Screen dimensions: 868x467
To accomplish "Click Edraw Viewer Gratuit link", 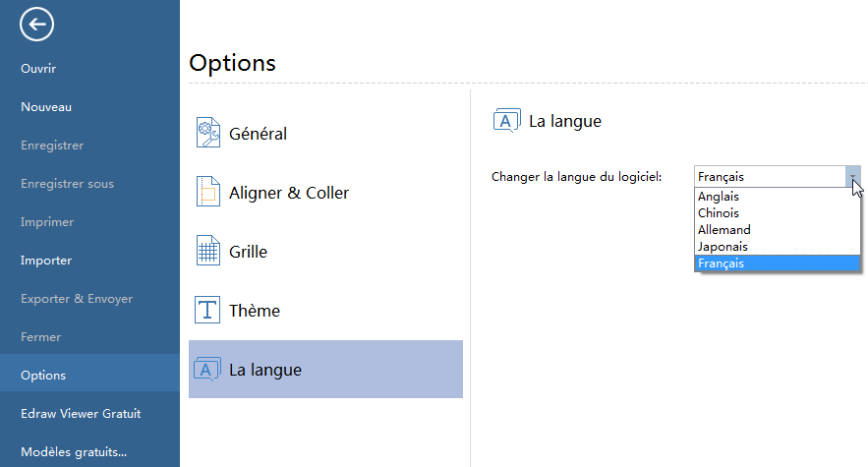I will coord(81,414).
